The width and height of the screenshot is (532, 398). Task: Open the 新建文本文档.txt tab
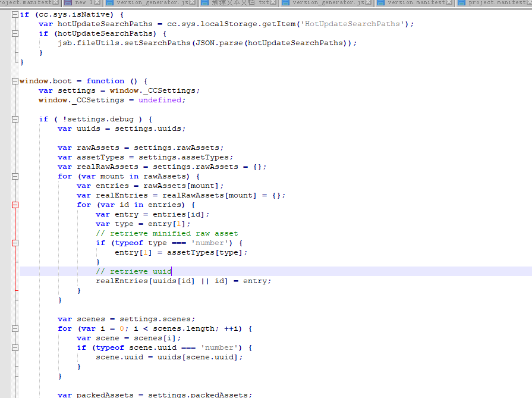coord(240,2)
